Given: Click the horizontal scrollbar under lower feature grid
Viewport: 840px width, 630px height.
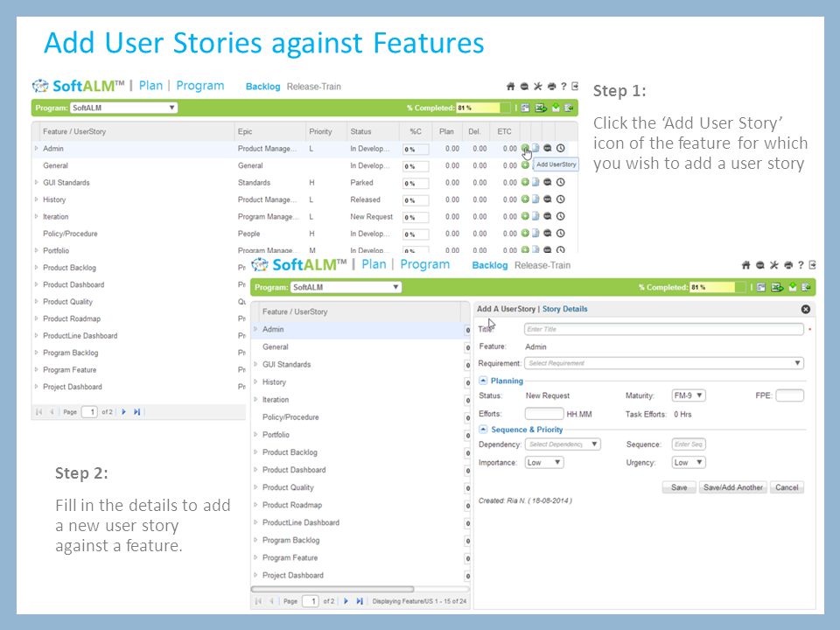Looking at the screenshot, I should [332, 589].
